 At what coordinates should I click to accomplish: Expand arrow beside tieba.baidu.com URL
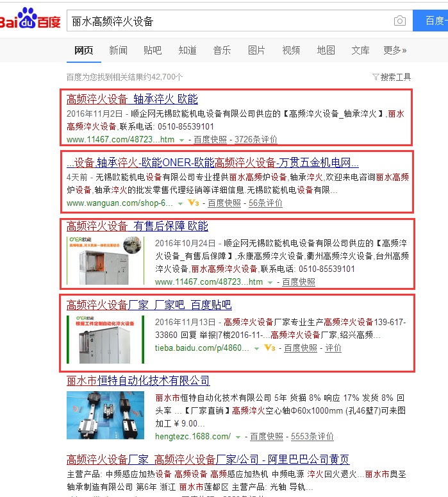pos(257,348)
